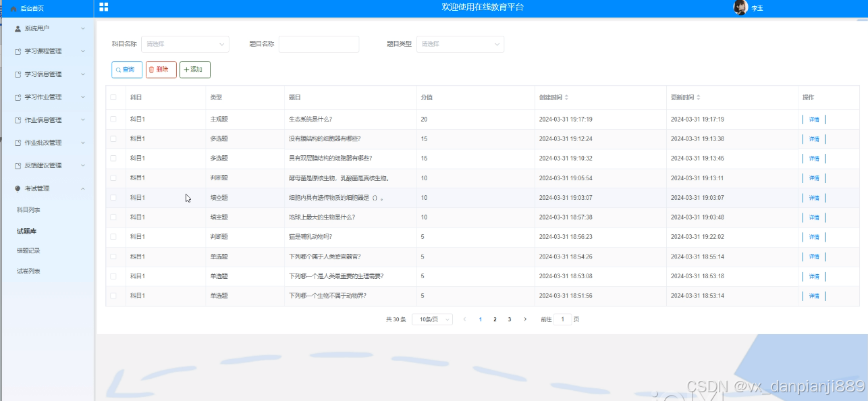868x401 pixels.
Task: Expand the 反馈建议管理 menu
Action: 83,165
